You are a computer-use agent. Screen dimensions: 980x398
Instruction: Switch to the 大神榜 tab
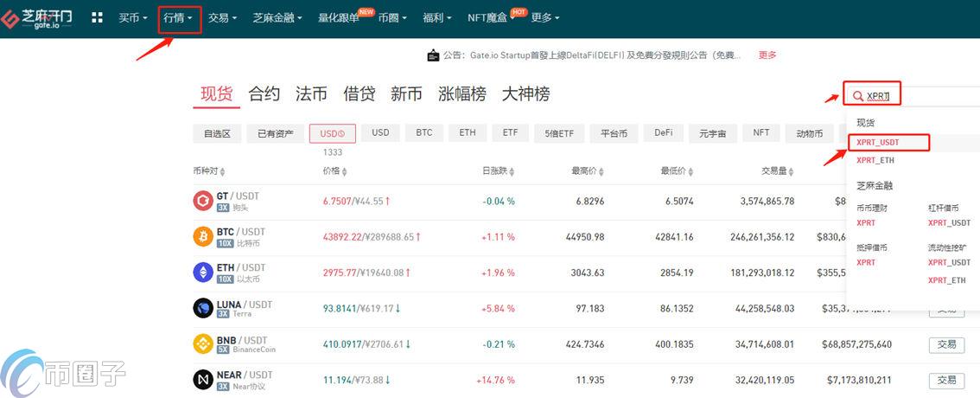coord(525,94)
